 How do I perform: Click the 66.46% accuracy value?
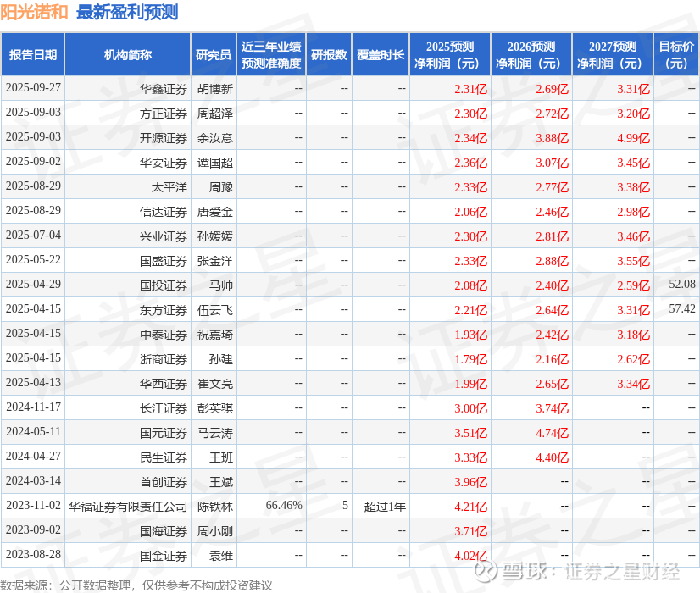pos(284,505)
